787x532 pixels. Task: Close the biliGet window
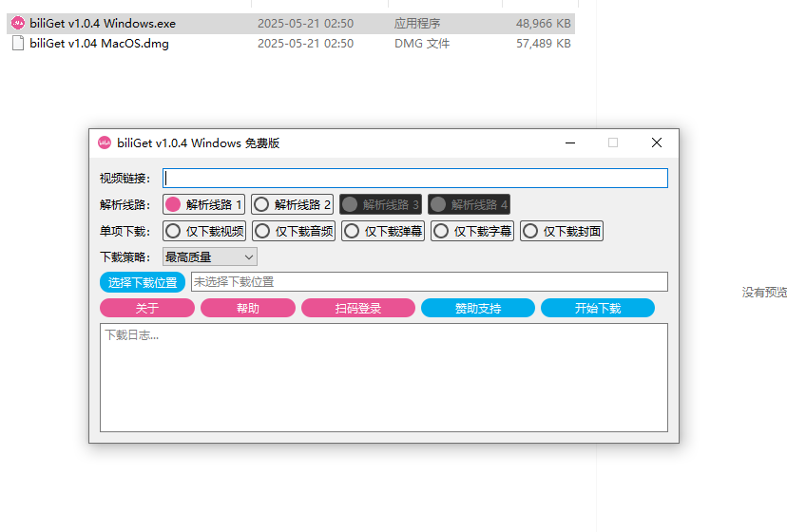(x=657, y=143)
